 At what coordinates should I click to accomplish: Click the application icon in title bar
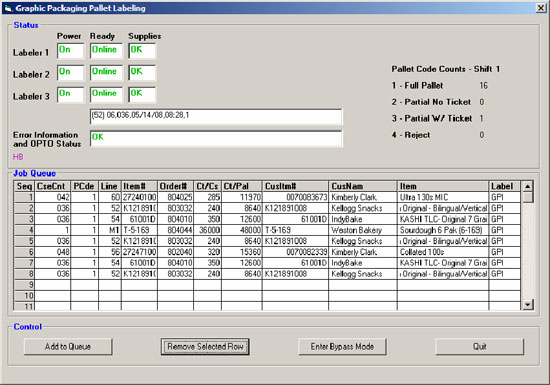pos(8,8)
